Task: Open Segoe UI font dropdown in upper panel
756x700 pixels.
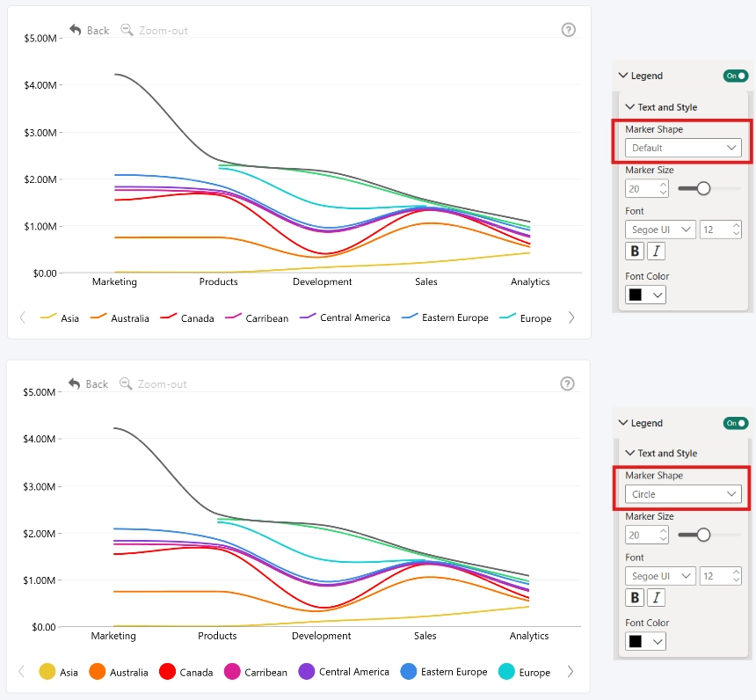Action: 660,230
